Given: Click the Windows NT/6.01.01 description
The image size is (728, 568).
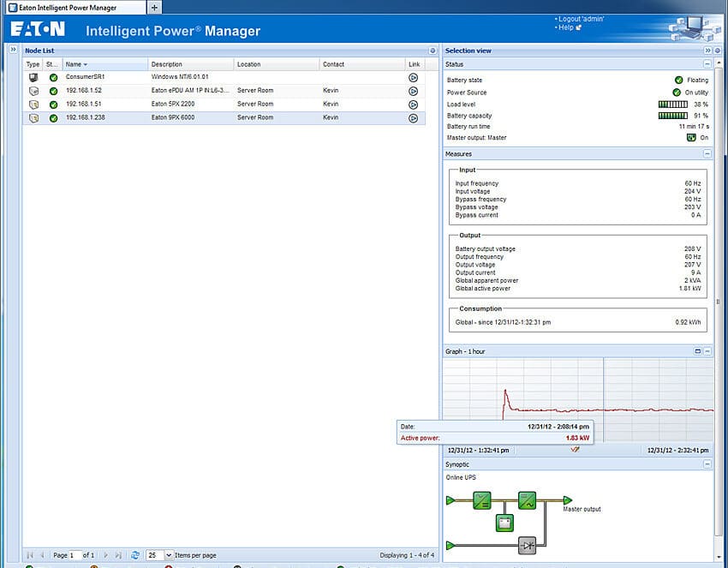Looking at the screenshot, I should (180, 76).
